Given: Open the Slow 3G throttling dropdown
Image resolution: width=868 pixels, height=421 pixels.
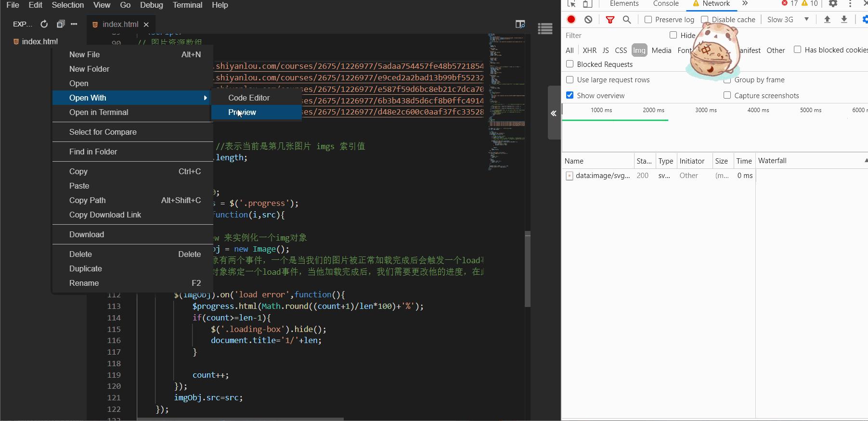Looking at the screenshot, I should pyautogui.click(x=788, y=19).
